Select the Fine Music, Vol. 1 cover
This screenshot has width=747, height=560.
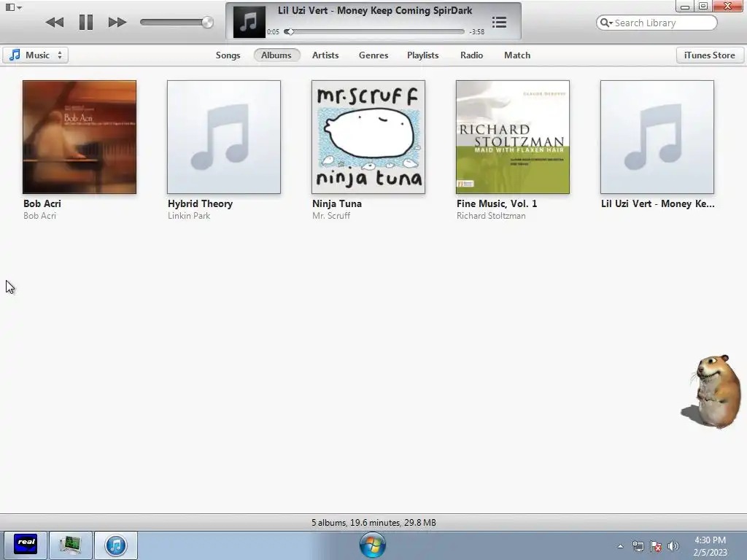[513, 137]
